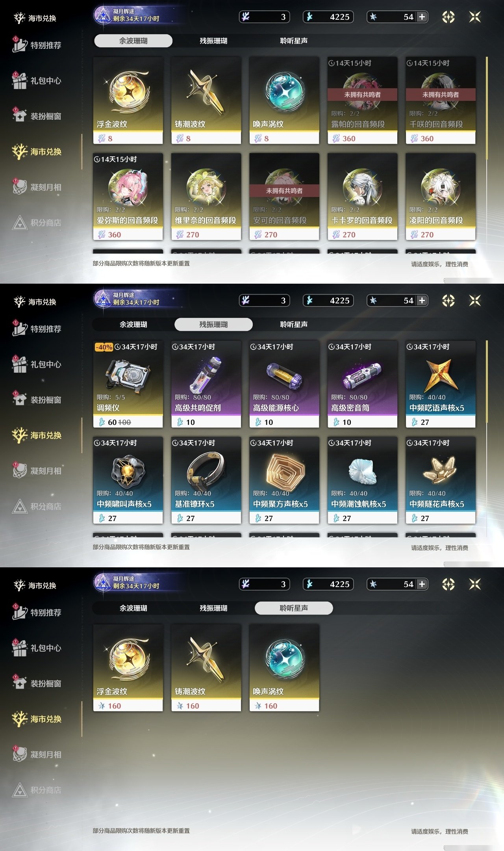This screenshot has width=504, height=851.
Task: Select 浮金波纹 priced at 8 coral
Action: (x=128, y=100)
